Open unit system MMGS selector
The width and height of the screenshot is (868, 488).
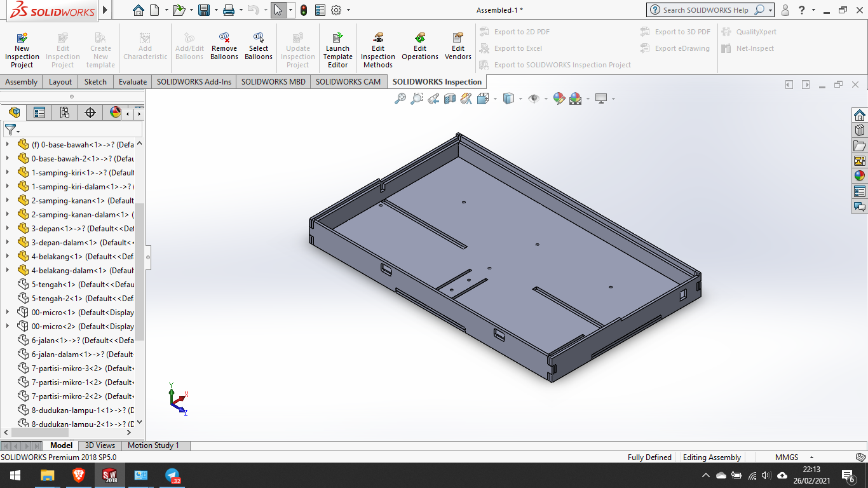(x=794, y=457)
